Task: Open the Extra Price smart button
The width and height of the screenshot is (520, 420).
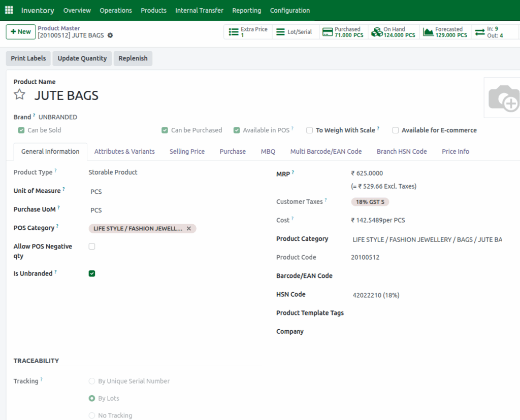Action: 247,31
